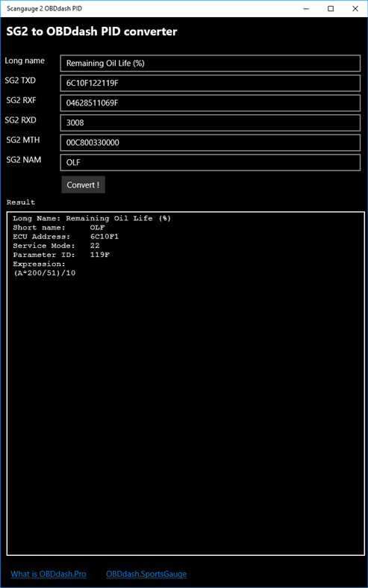Maximize the Scangauge 2 OBDdash PID window
The height and width of the screenshot is (588, 368).
tap(331, 9)
